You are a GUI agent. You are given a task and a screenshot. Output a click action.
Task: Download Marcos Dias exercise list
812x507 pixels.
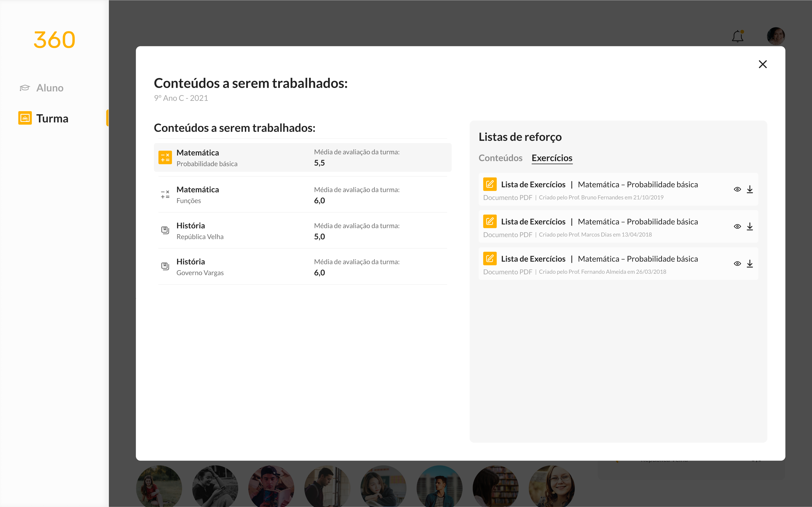point(750,227)
